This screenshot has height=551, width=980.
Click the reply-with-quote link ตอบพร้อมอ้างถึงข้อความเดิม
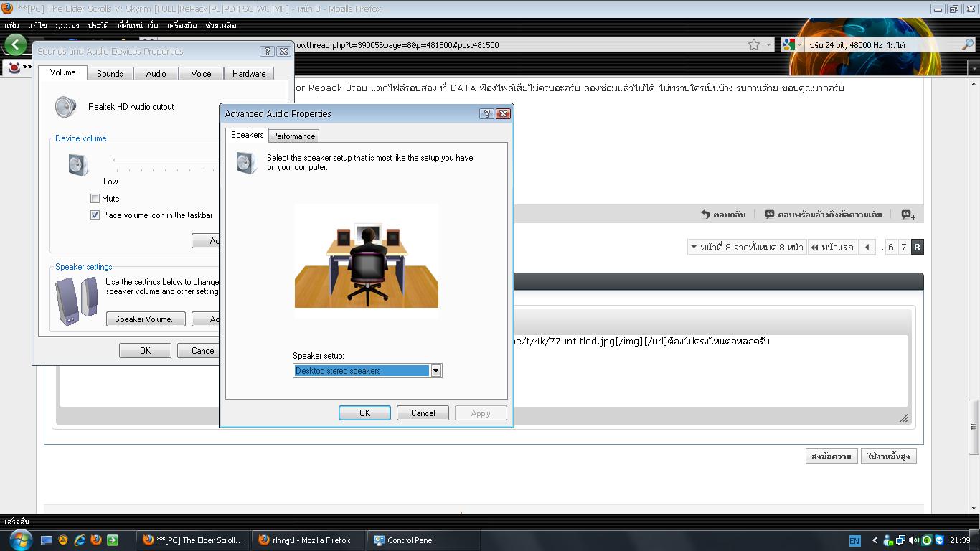tap(824, 215)
